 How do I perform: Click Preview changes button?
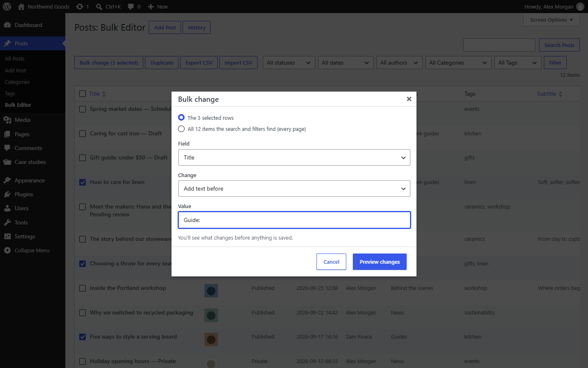point(380,262)
